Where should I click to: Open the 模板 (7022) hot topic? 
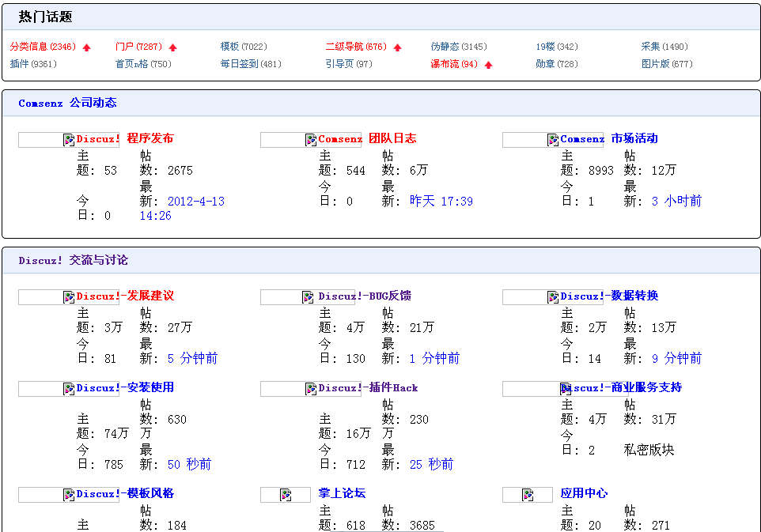click(244, 47)
